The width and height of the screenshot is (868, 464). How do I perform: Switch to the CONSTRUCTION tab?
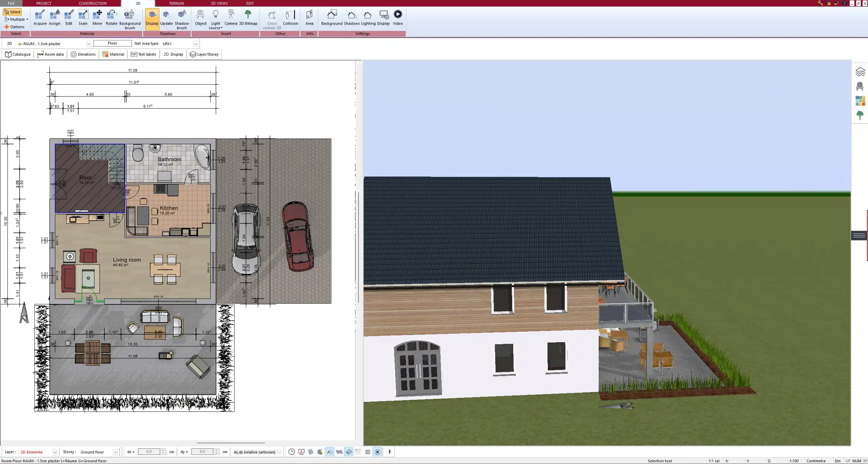[x=93, y=3]
